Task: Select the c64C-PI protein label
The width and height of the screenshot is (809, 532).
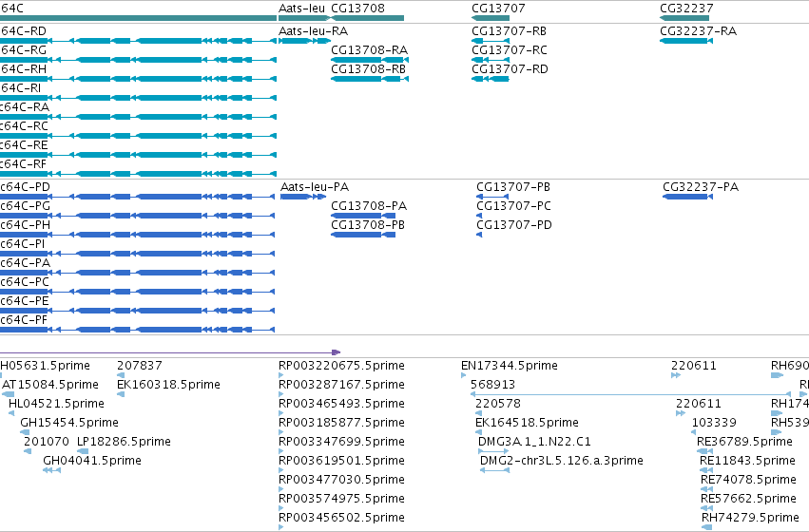Action: 23,244
